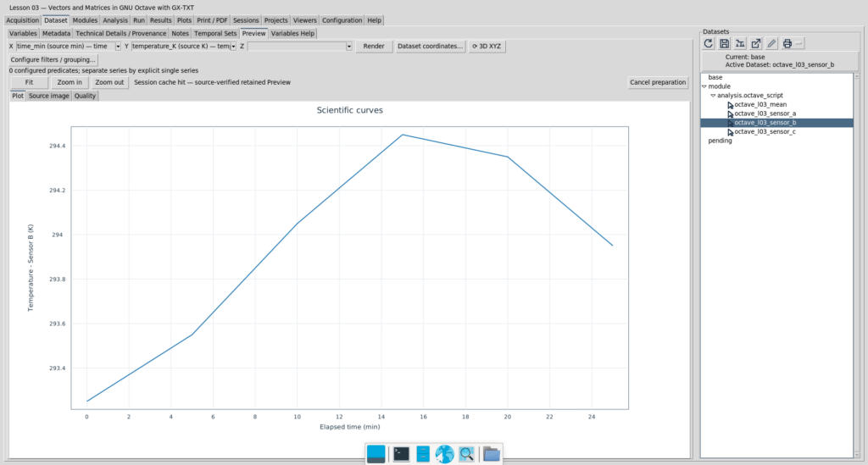Save dataset with the floppy disk icon
Screen dimensions: 868x465
point(724,44)
